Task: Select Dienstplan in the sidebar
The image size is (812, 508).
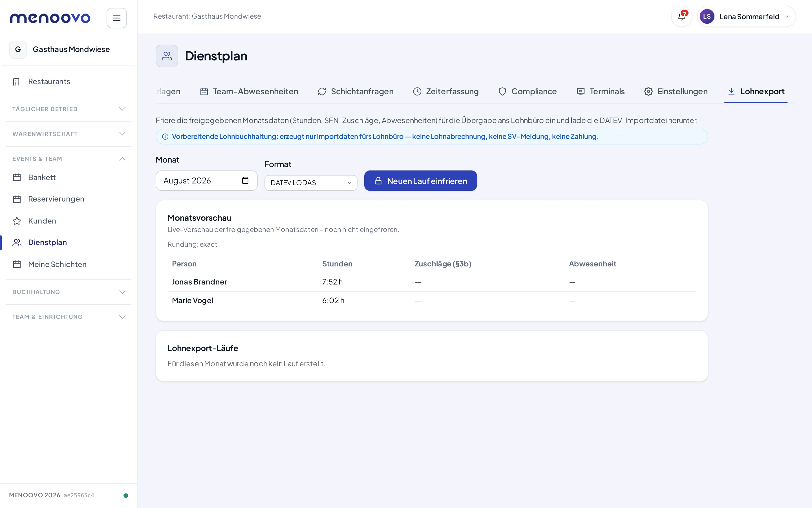Action: (69, 243)
